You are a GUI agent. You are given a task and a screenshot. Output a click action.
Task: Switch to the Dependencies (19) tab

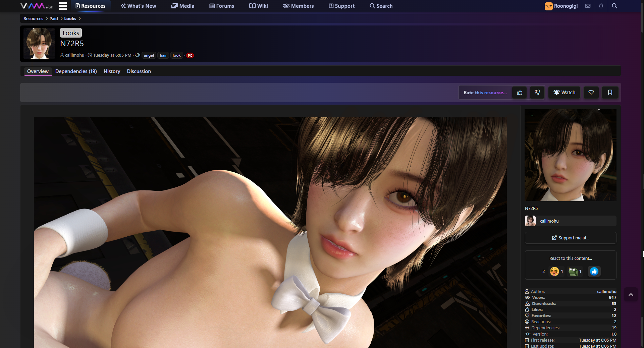(x=76, y=71)
